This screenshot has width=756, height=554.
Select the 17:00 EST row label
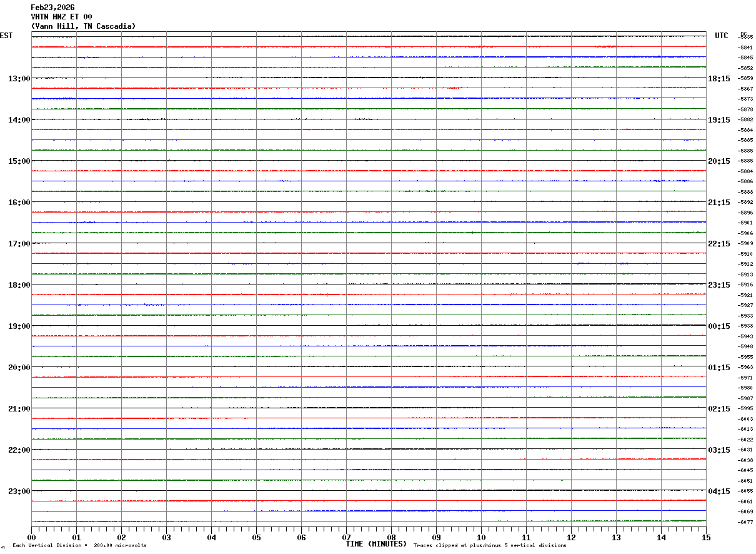19,243
